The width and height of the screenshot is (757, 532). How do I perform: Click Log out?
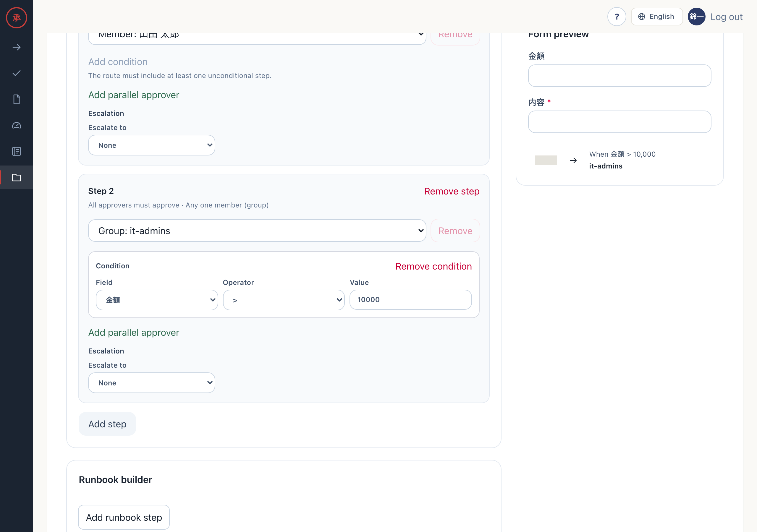click(x=726, y=17)
